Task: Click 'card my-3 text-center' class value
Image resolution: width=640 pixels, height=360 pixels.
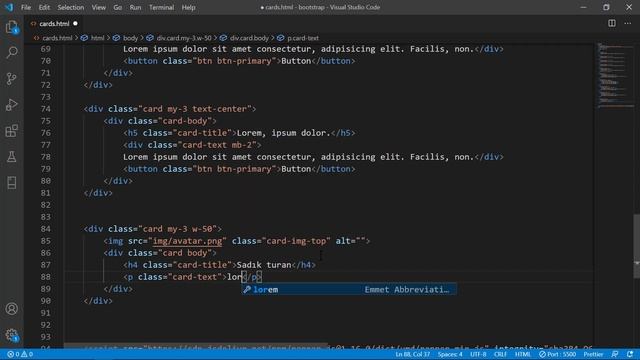Action: [195, 109]
